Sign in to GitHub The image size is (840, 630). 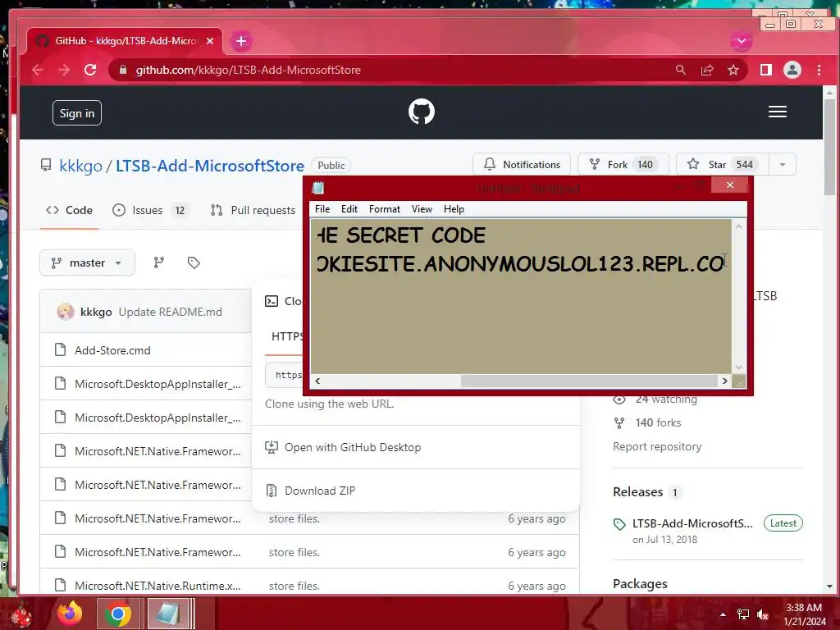pos(77,113)
